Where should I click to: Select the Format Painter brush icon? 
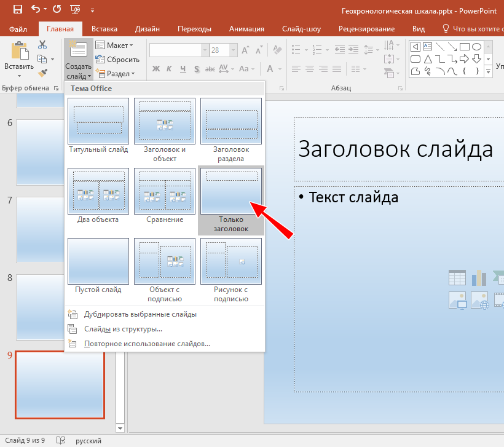click(x=42, y=73)
